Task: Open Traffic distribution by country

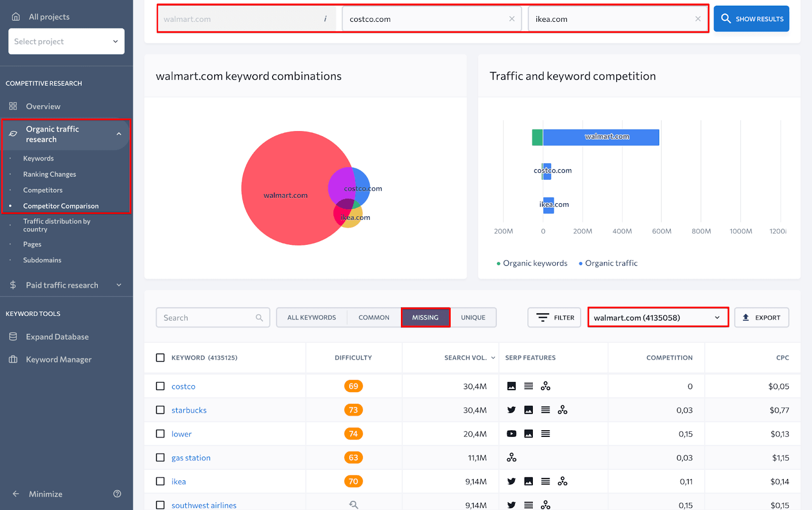Action: (57, 225)
